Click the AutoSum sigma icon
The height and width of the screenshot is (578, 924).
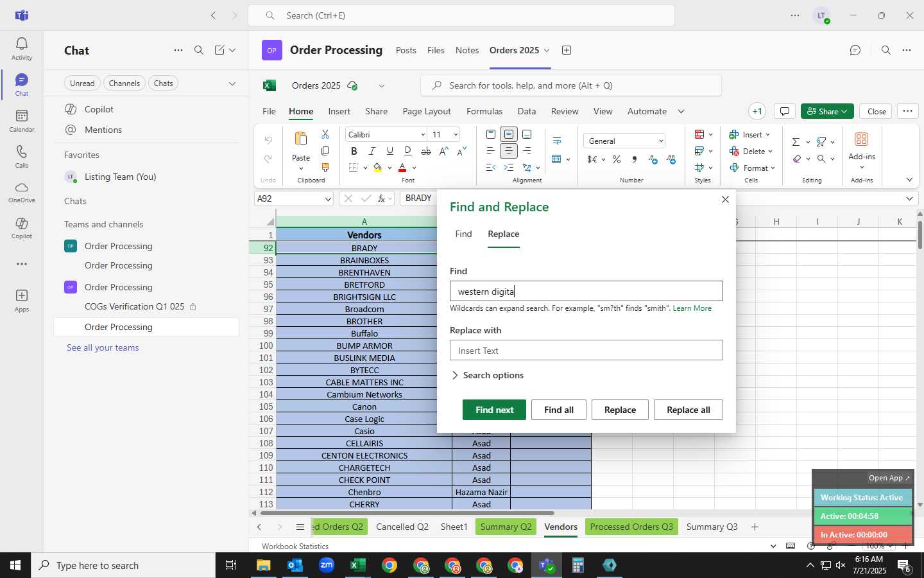coord(796,142)
